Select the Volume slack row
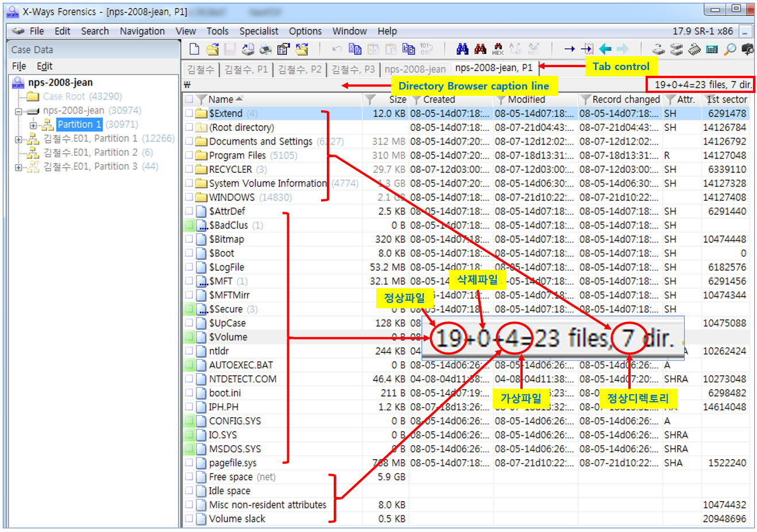Viewport: 757px width, 532px height. point(466,518)
